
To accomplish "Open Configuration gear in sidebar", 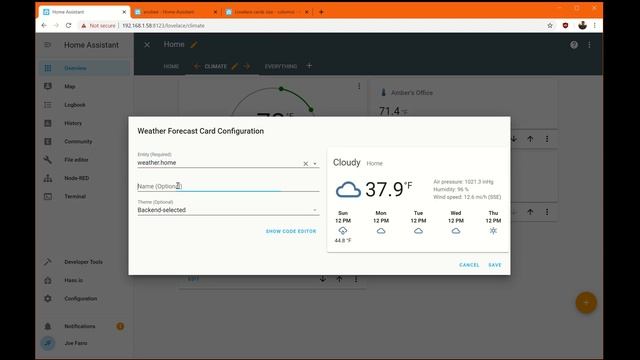I will (48, 298).
